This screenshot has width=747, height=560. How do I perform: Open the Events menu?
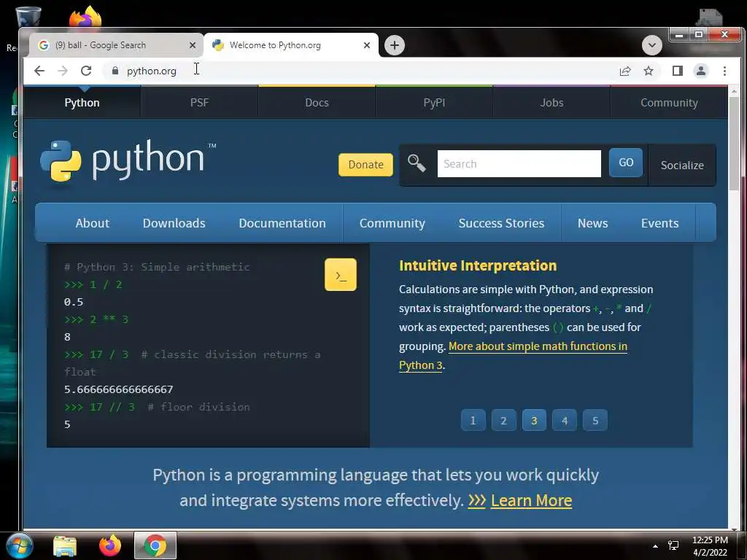click(659, 223)
